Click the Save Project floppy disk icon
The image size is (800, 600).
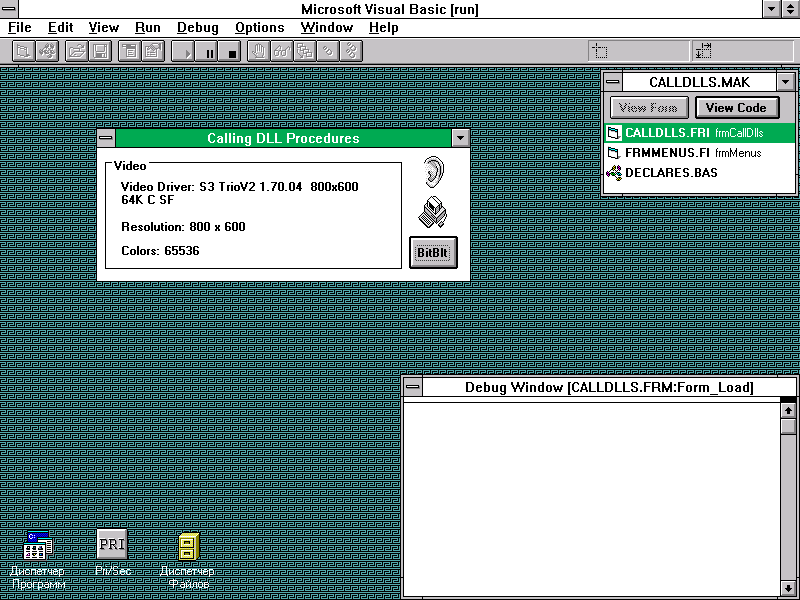tap(100, 51)
